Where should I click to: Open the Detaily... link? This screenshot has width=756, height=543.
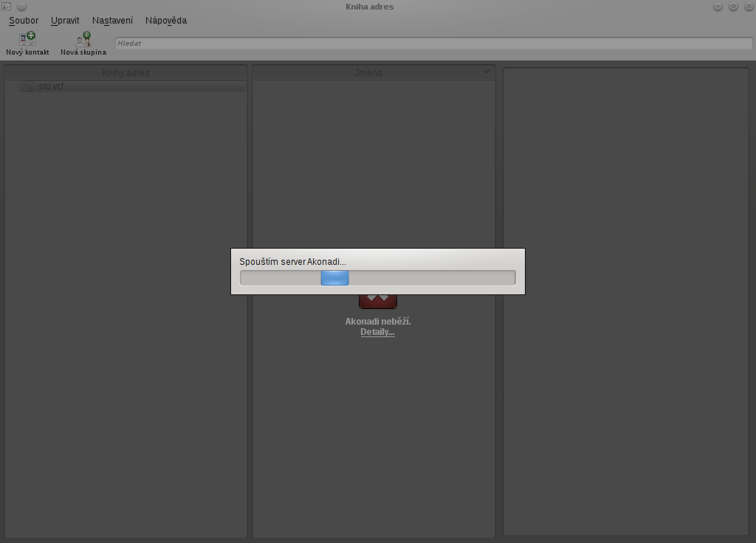pyautogui.click(x=377, y=332)
